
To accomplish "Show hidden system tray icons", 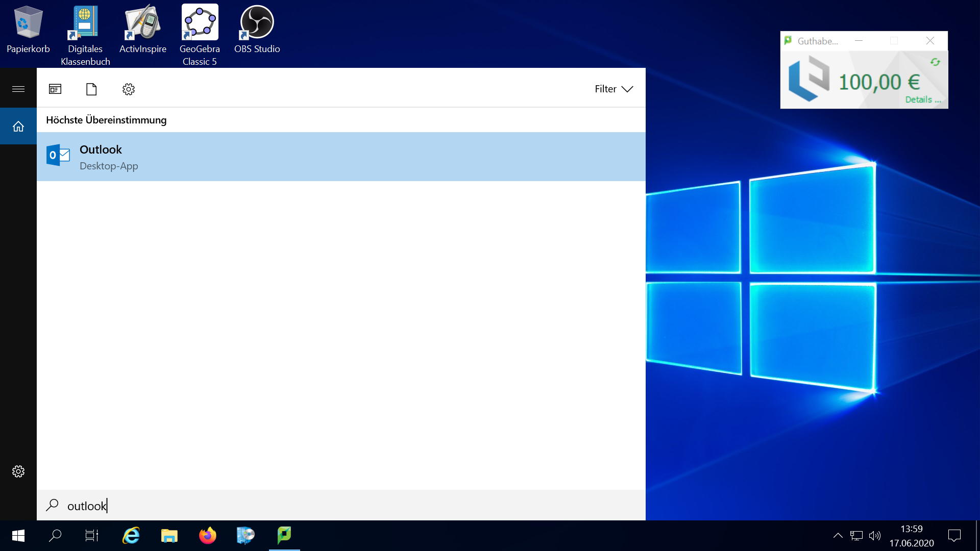I will (838, 536).
